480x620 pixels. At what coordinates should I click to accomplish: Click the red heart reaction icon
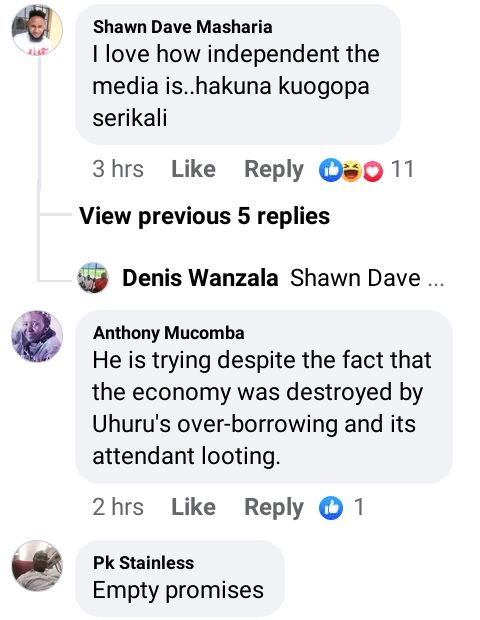tap(372, 171)
